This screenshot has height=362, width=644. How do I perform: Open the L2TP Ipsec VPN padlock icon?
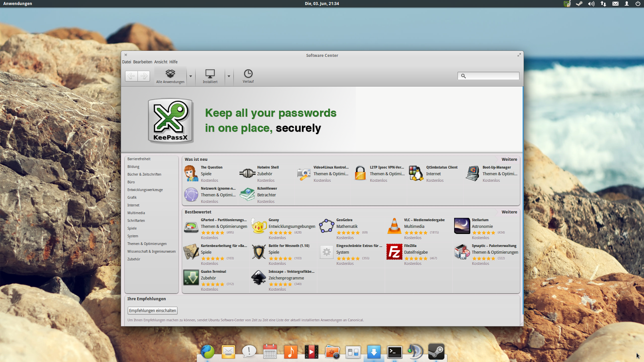360,173
